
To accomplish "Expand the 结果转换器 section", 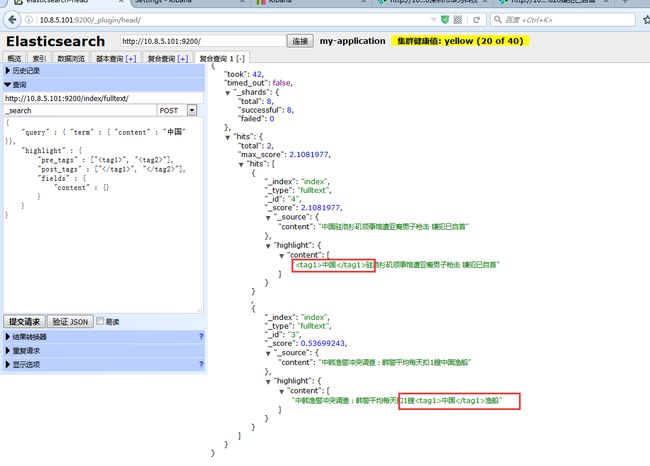I will 104,337.
